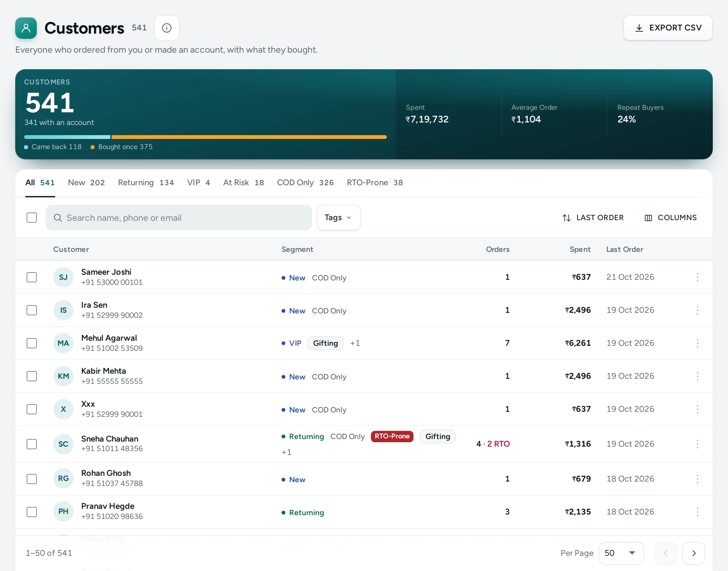This screenshot has height=571, width=728.
Task: Click the green Customers page icon
Action: 26,28
